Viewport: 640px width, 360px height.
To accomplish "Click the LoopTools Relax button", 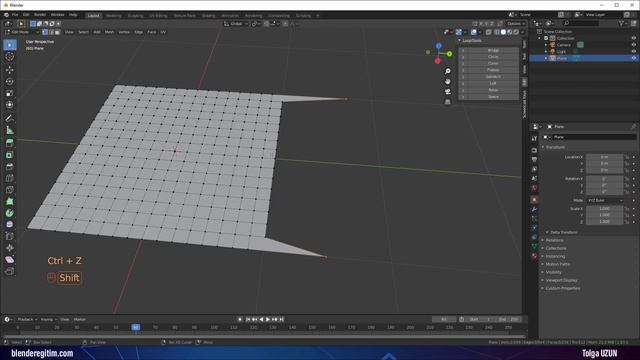I will tap(493, 90).
